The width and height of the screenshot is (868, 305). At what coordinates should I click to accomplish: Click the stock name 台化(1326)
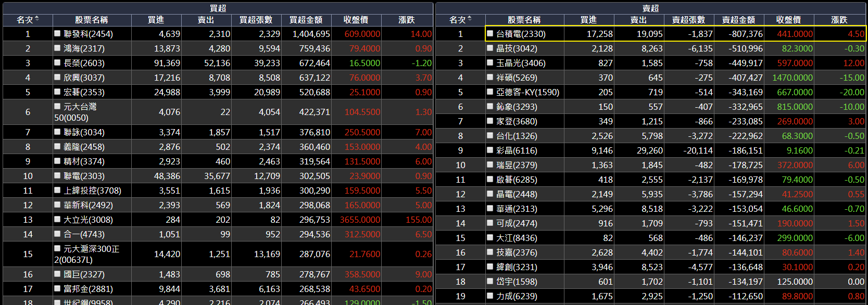[x=517, y=136]
